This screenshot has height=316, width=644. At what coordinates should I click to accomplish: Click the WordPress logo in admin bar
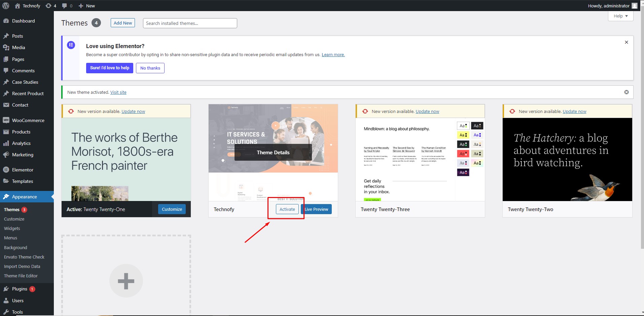pyautogui.click(x=6, y=6)
